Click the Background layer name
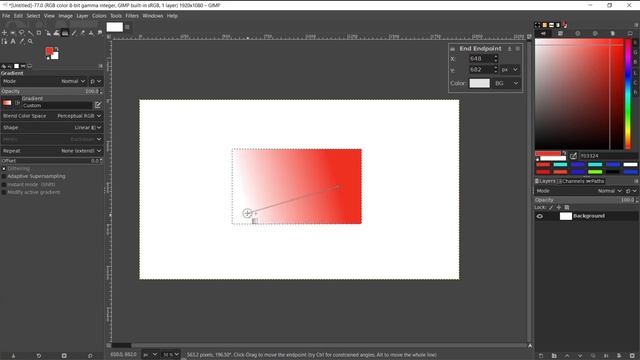This screenshot has height=360, width=640. [589, 216]
